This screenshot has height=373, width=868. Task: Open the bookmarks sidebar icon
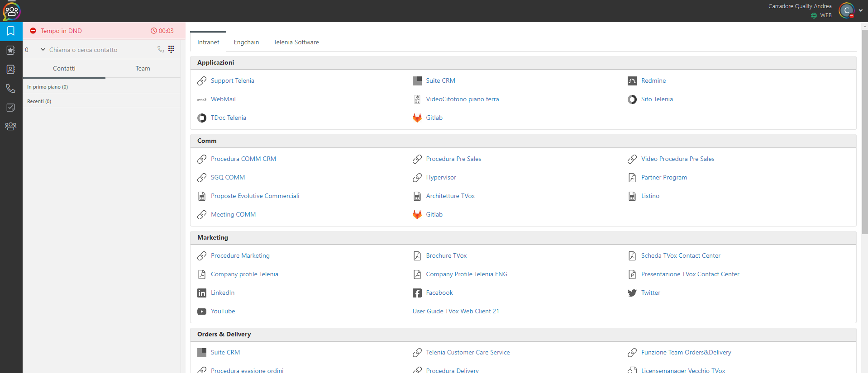(11, 31)
